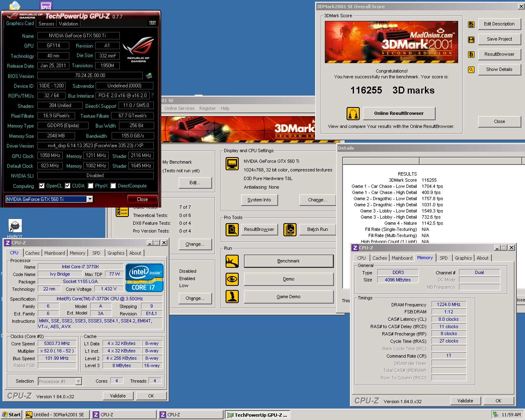Toggle the CUDA checkbox in GPU-Z
The image size is (525, 420).
pyautogui.click(x=68, y=186)
